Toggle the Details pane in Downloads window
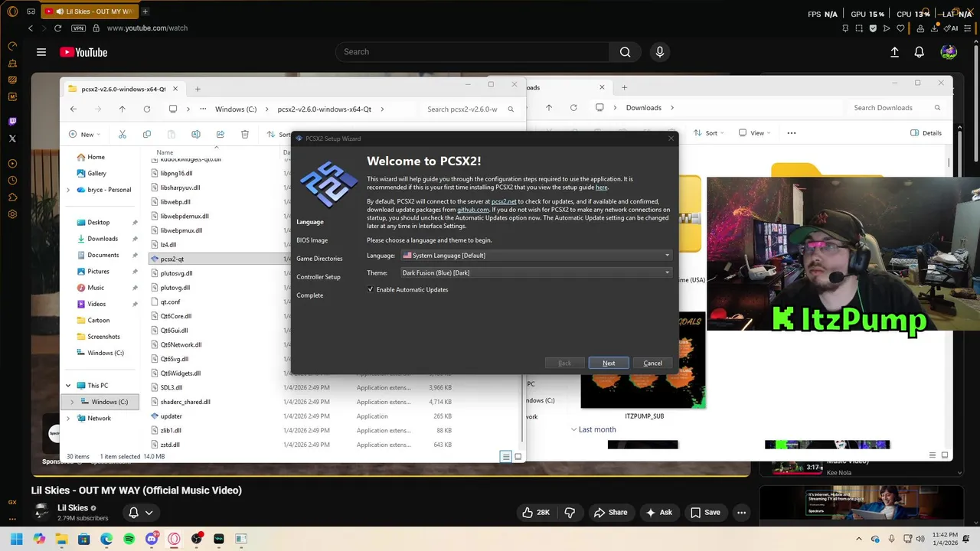Image resolution: width=980 pixels, height=551 pixels. [x=926, y=132]
